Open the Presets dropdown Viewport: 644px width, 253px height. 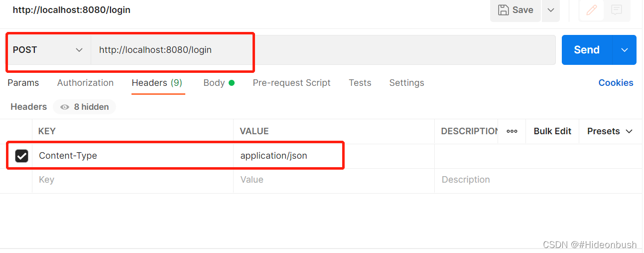tap(610, 131)
